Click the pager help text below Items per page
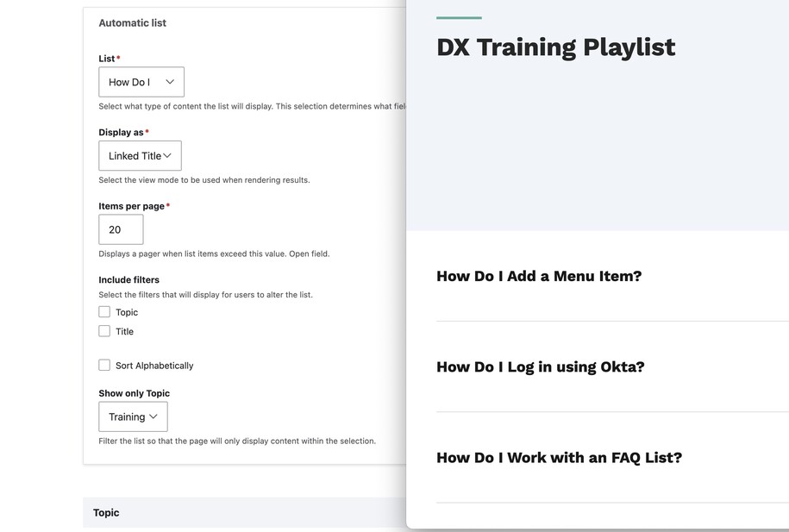 coord(214,254)
